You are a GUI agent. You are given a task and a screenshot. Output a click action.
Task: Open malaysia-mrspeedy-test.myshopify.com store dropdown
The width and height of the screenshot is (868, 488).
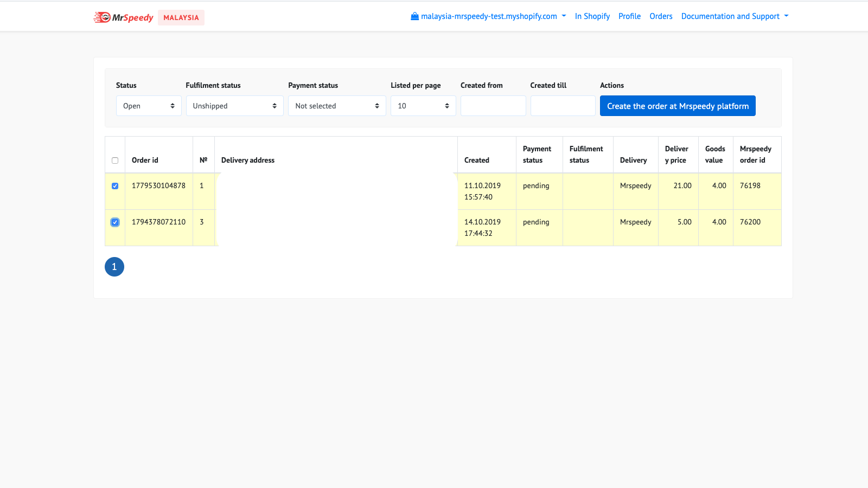(x=488, y=16)
